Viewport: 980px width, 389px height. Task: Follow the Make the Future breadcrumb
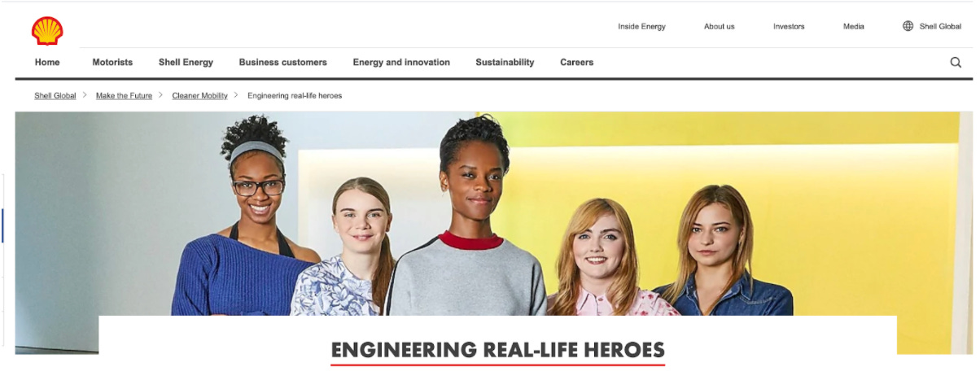[124, 95]
